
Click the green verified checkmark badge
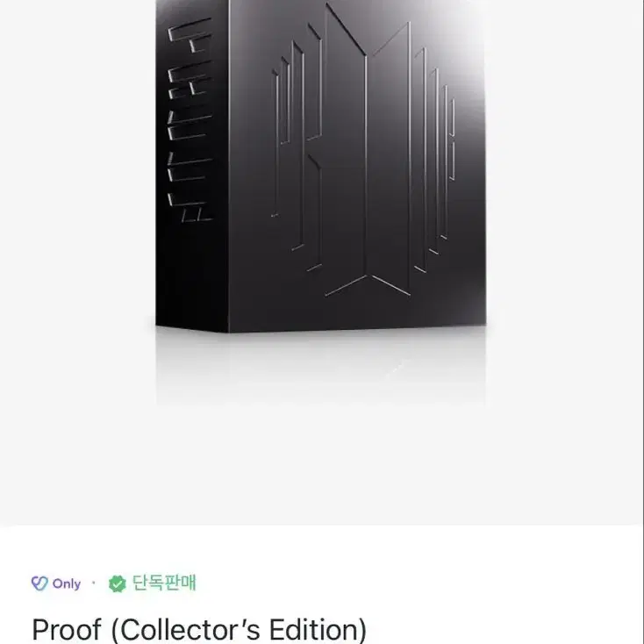pos(117,583)
